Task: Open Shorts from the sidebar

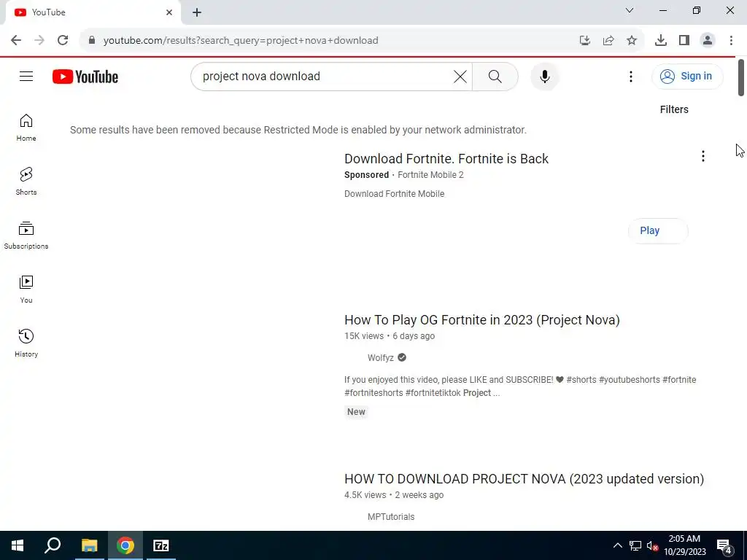Action: [x=26, y=182]
